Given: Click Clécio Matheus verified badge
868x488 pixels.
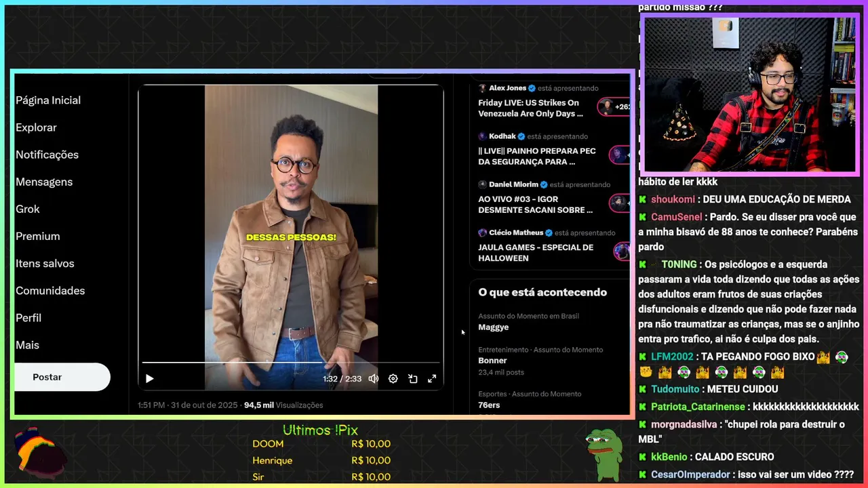Looking at the screenshot, I should point(549,232).
